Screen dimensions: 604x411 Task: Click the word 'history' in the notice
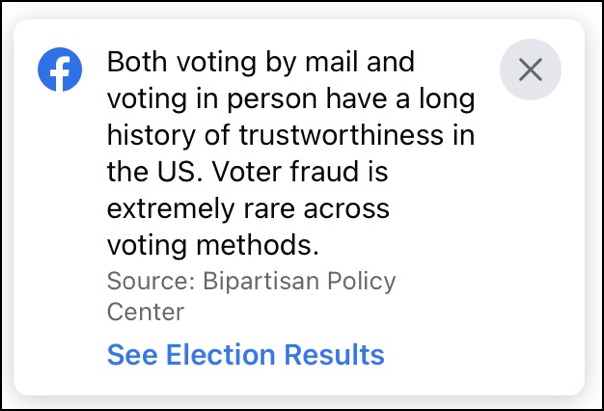click(151, 136)
